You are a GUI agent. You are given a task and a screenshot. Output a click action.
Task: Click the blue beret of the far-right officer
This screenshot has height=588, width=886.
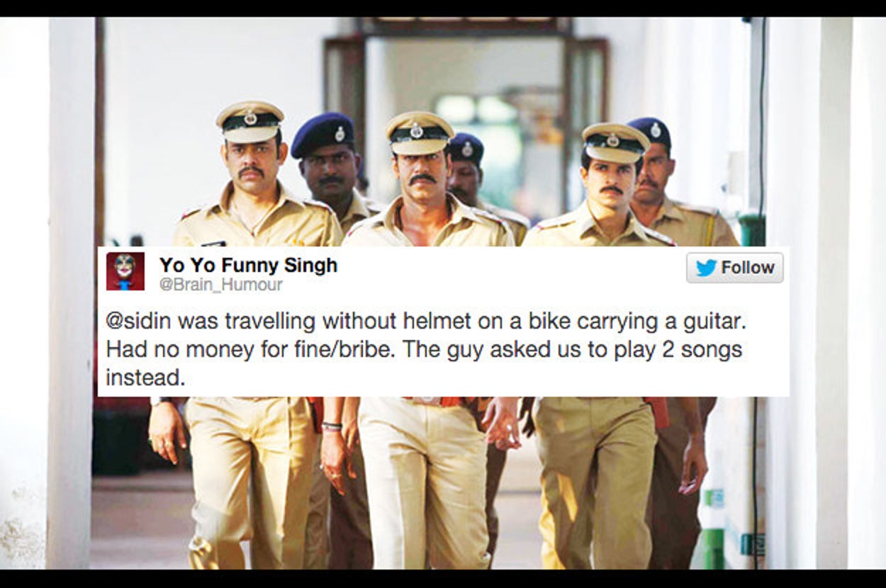649,132
